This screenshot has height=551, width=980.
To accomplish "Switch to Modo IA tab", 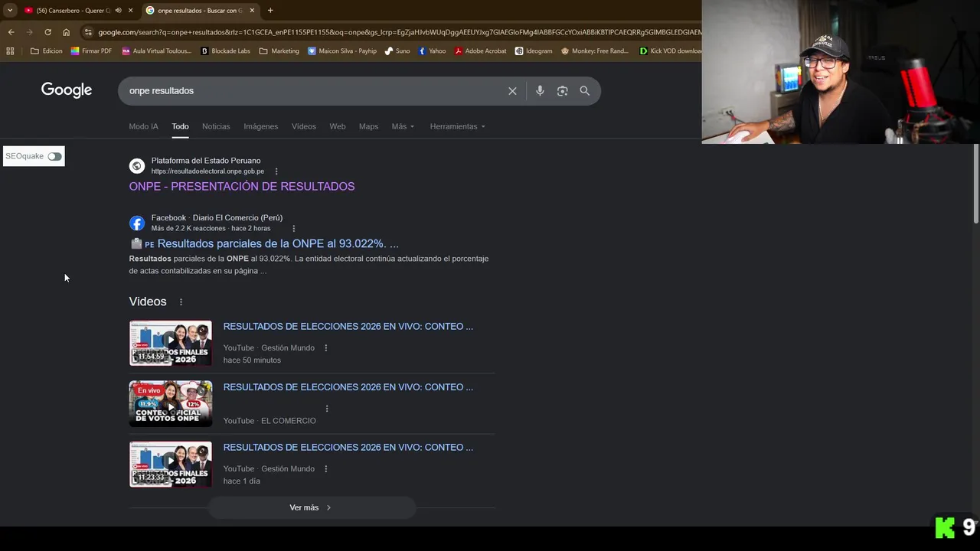I will click(143, 126).
